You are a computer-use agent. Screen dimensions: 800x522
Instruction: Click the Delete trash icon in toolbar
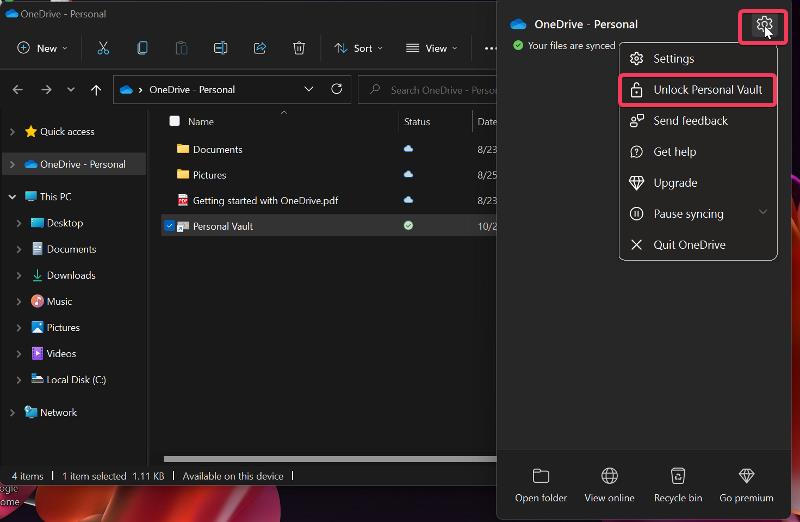299,48
